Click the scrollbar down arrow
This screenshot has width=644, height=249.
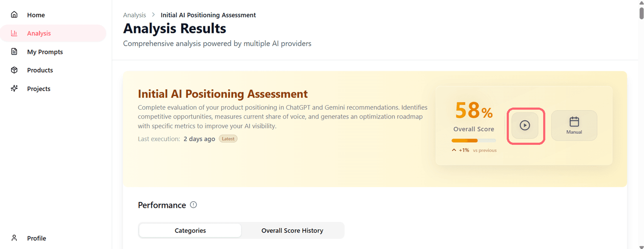(641, 246)
